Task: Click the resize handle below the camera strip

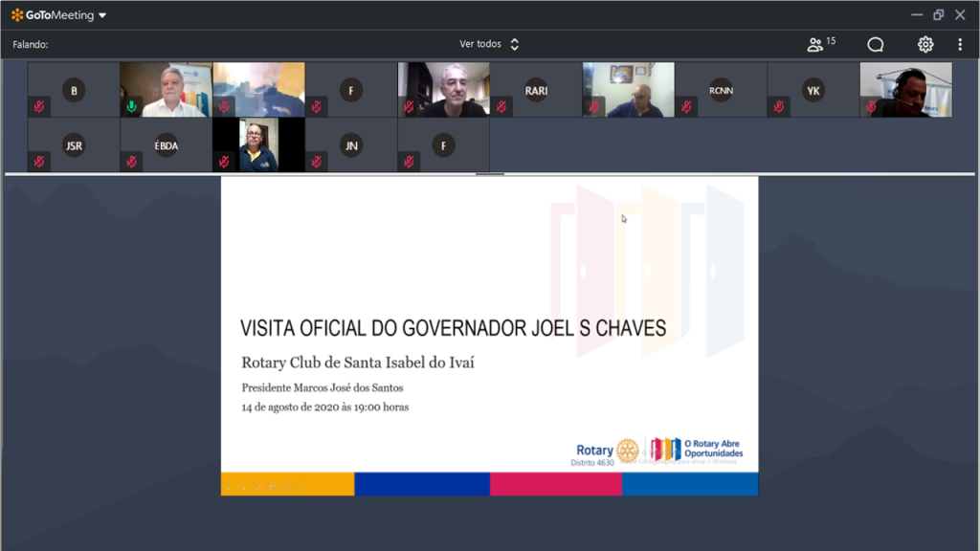Action: [490, 174]
